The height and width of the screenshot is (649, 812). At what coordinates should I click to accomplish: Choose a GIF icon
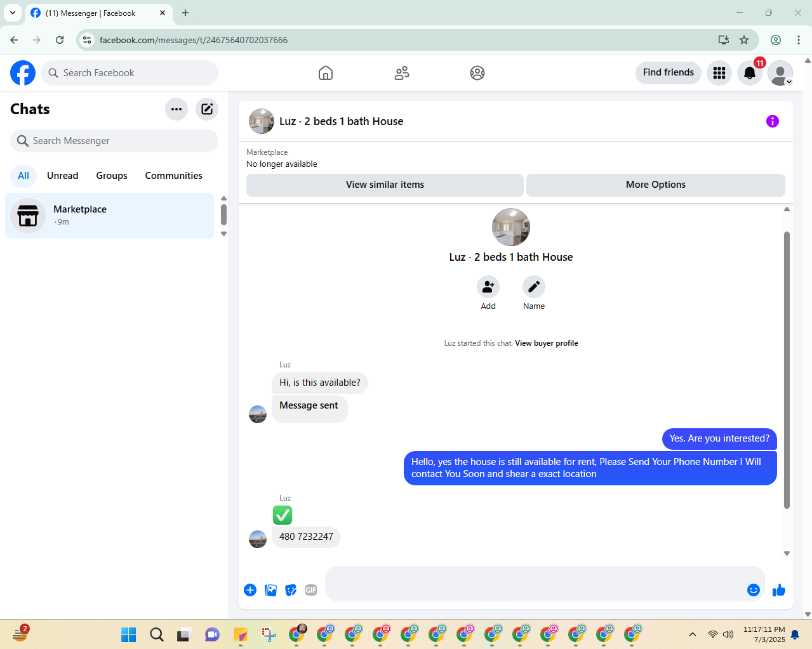(x=311, y=590)
